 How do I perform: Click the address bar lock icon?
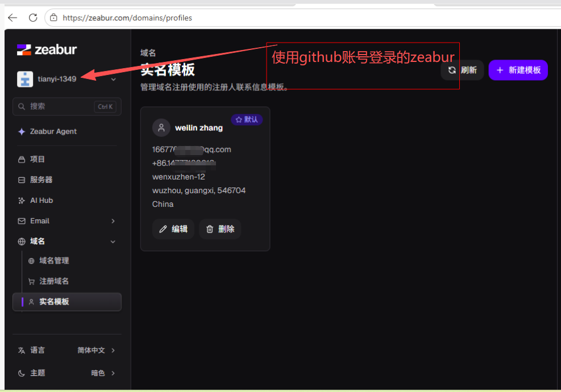pyautogui.click(x=53, y=18)
